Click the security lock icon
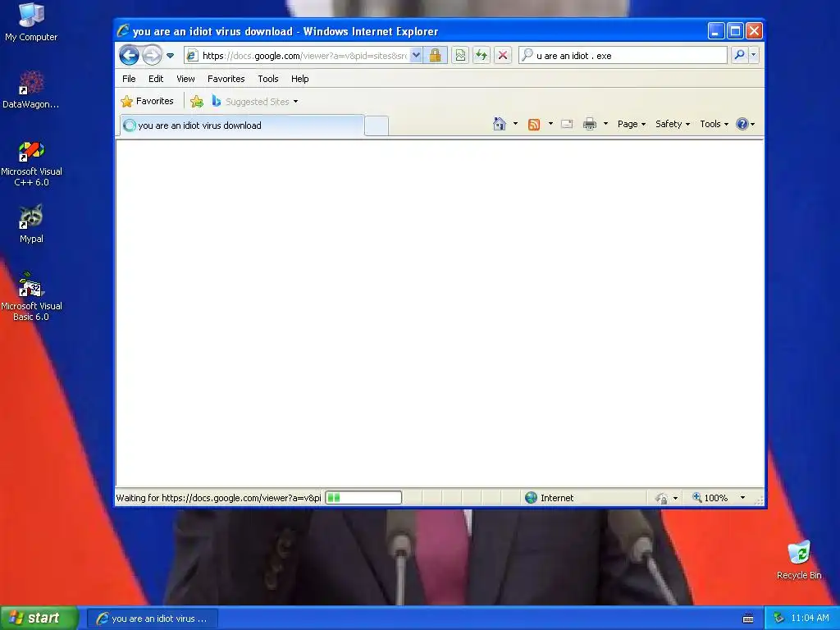The image size is (840, 630). click(x=435, y=55)
